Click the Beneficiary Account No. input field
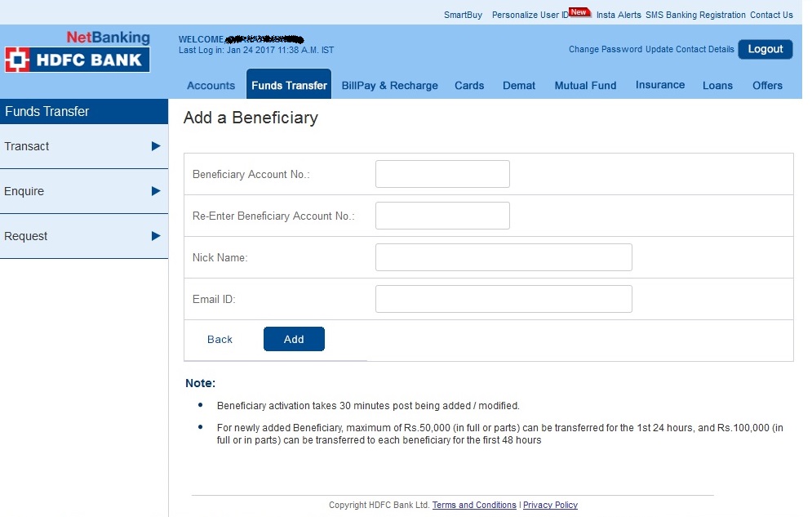The image size is (812, 517). tap(441, 173)
